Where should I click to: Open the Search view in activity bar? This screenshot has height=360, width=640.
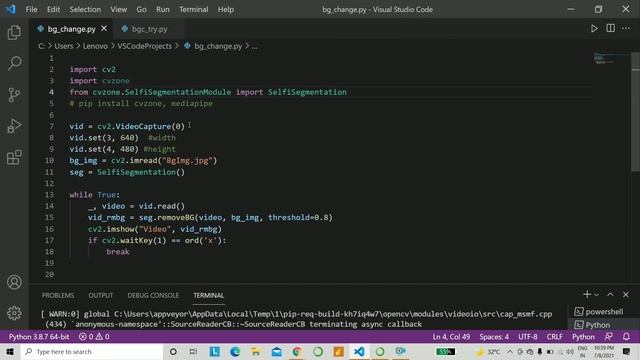(14, 63)
